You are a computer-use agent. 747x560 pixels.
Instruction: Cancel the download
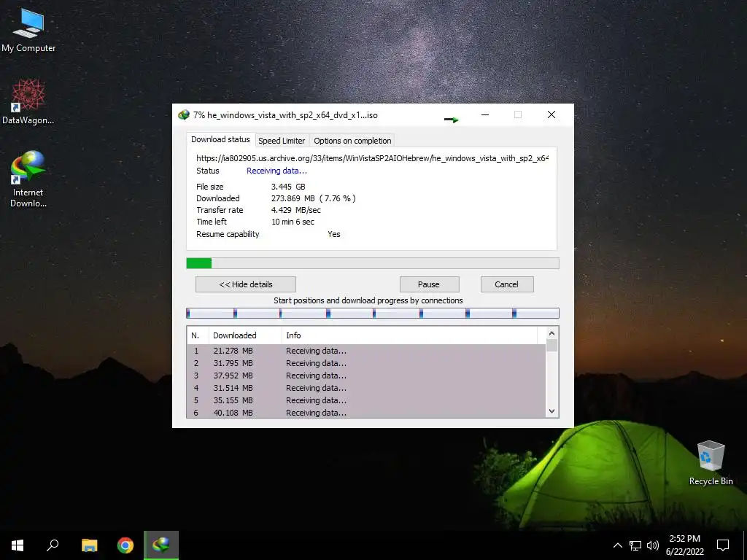[x=506, y=284]
